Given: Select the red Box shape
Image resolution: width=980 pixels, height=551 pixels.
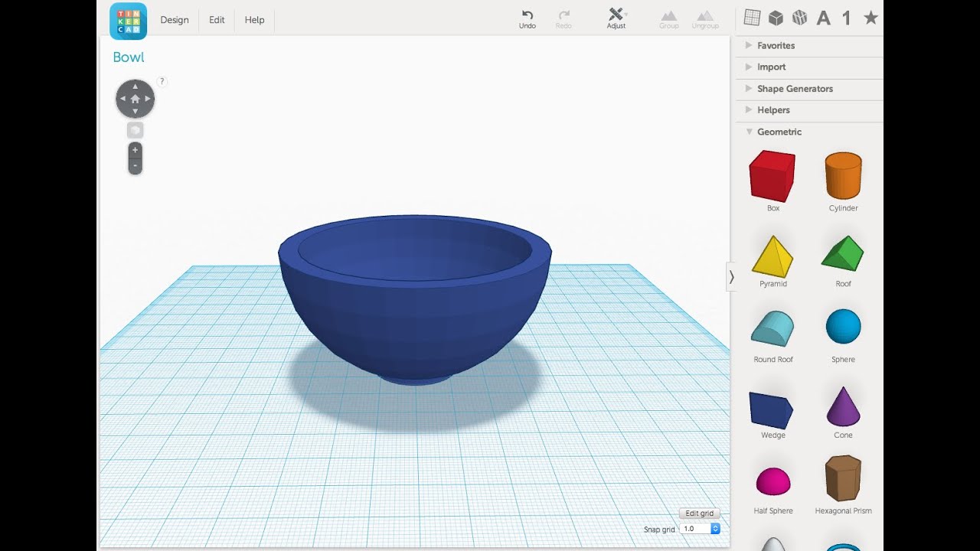Looking at the screenshot, I should (773, 176).
